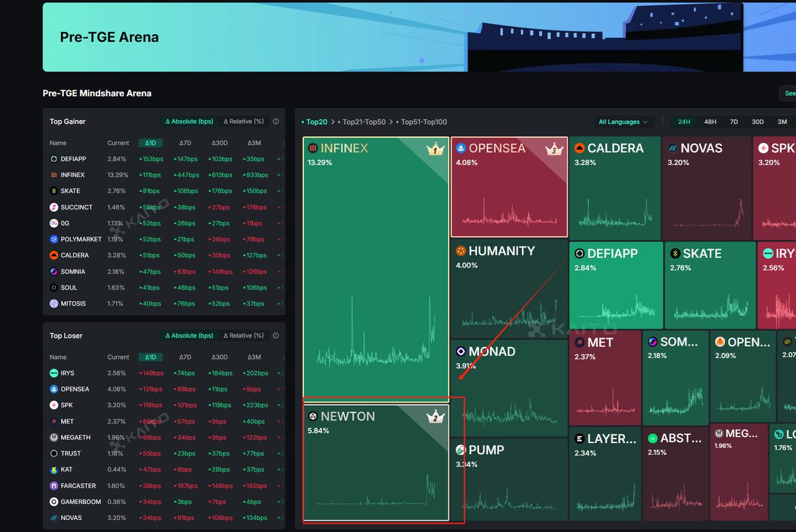Select Absolute (bps) in Top Loser panel
The height and width of the screenshot is (532, 796).
[189, 336]
